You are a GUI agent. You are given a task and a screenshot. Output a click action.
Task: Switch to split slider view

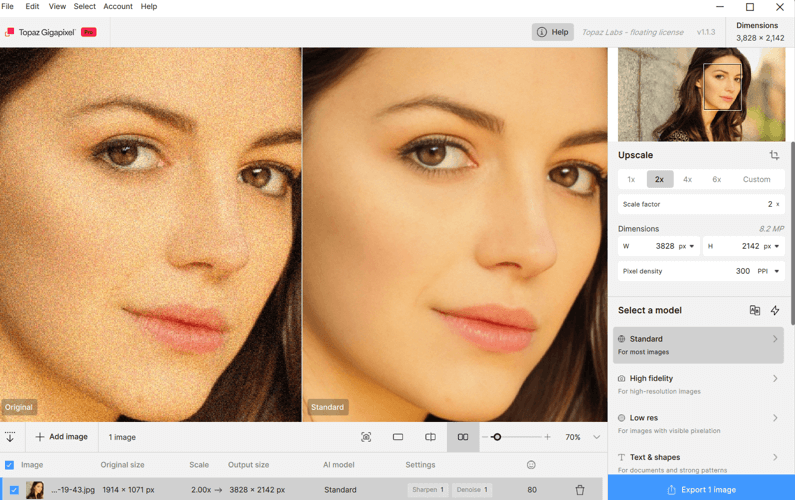point(430,437)
